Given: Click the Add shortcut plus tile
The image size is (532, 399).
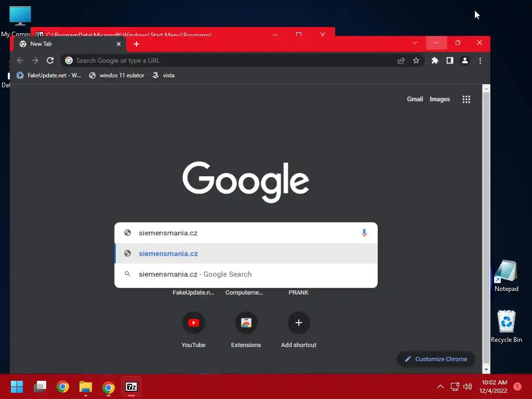Looking at the screenshot, I should click(x=299, y=329).
